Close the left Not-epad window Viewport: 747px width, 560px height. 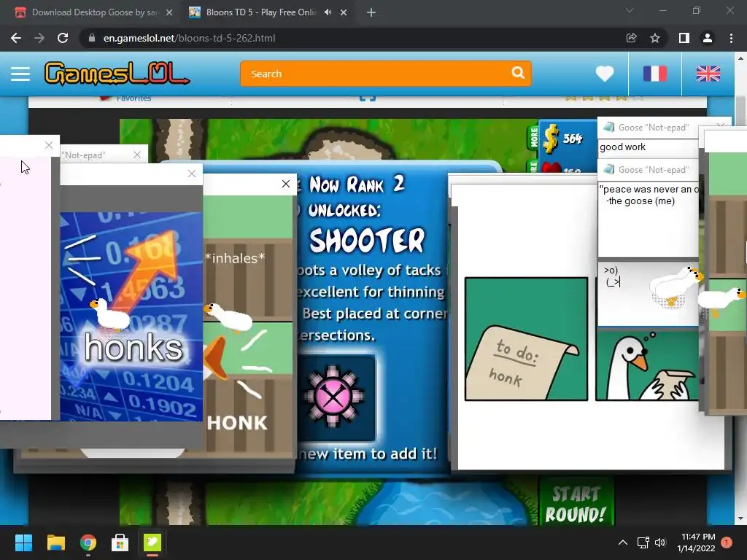(x=137, y=155)
